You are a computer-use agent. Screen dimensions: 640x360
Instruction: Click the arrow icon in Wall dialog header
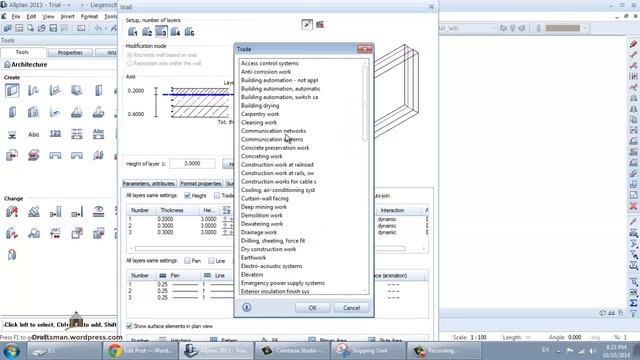(x=307, y=25)
